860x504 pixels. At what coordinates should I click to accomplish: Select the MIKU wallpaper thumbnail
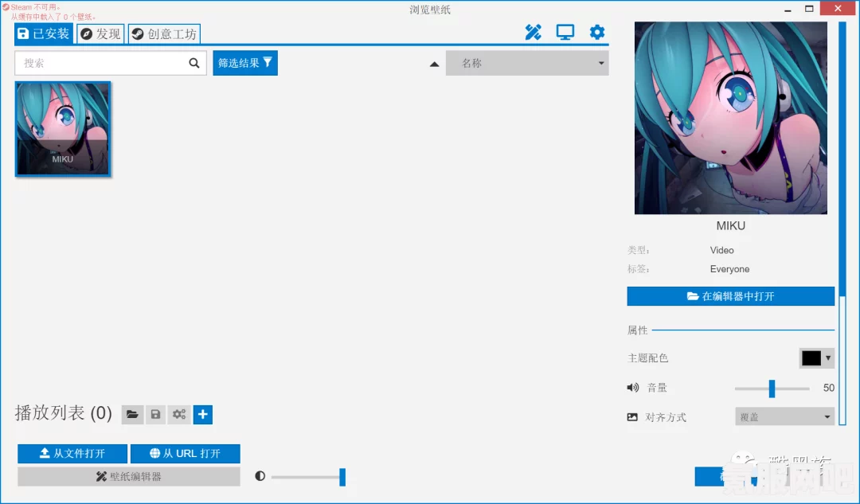pyautogui.click(x=63, y=129)
